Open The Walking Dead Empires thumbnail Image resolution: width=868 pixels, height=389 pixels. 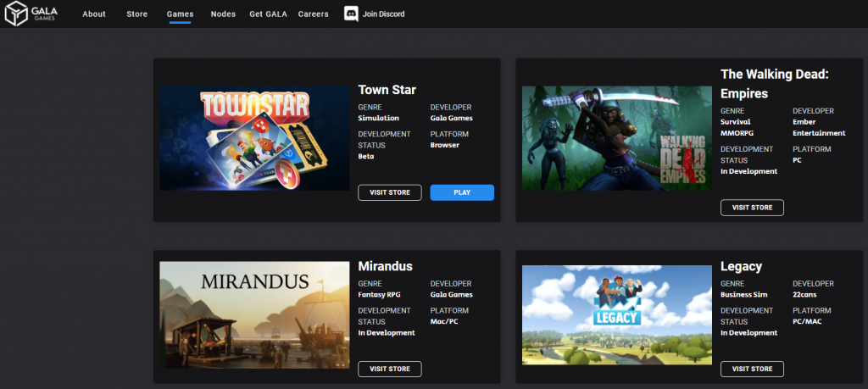pyautogui.click(x=617, y=138)
